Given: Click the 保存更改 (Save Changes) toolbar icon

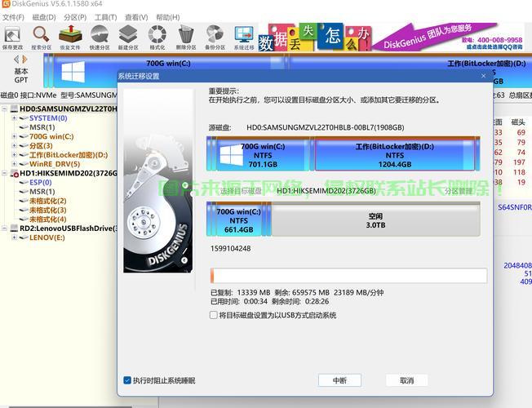Looking at the screenshot, I should coord(12,37).
